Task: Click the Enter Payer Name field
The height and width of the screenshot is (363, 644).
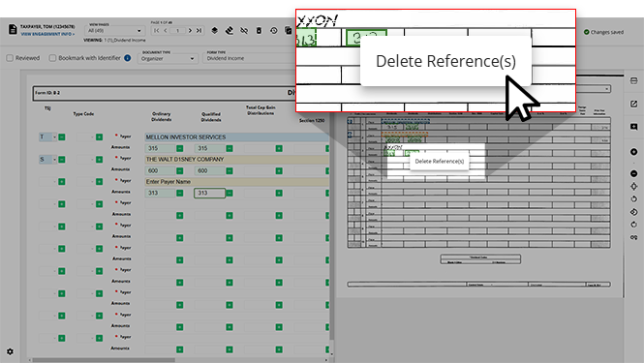Action: pyautogui.click(x=236, y=182)
